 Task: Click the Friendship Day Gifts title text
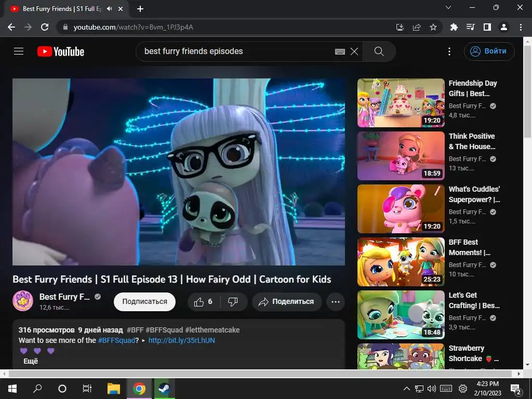click(473, 88)
